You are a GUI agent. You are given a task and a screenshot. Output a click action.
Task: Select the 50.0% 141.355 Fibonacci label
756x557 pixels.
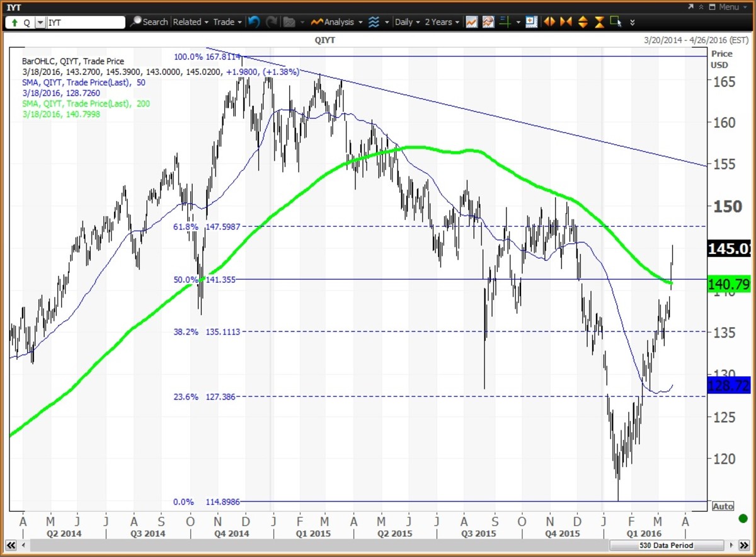click(205, 279)
